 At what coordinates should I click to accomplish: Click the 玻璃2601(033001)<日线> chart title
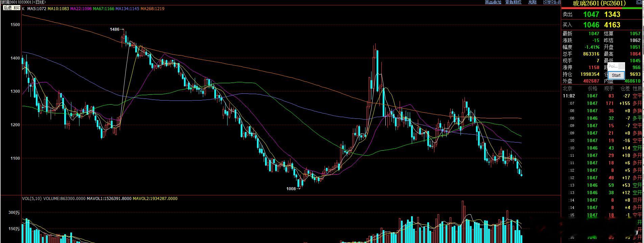23,2
